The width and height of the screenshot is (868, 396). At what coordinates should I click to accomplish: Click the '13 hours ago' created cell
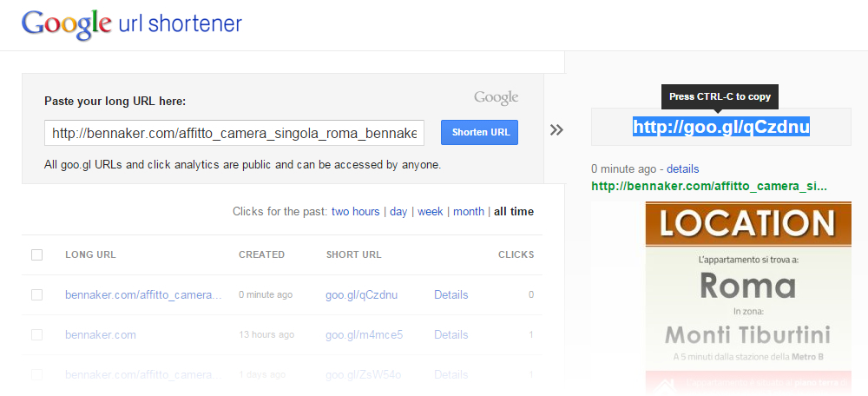click(x=266, y=334)
